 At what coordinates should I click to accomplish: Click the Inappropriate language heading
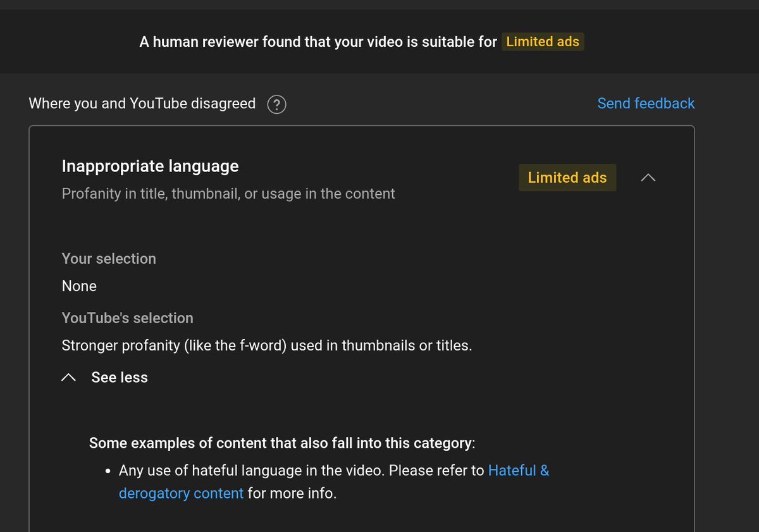tap(150, 166)
